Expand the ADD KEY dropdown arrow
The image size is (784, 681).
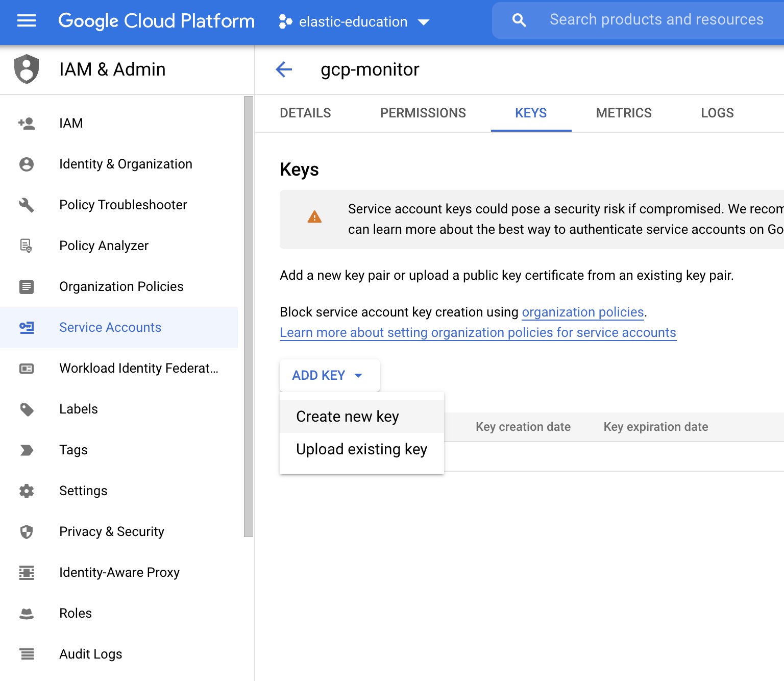359,375
